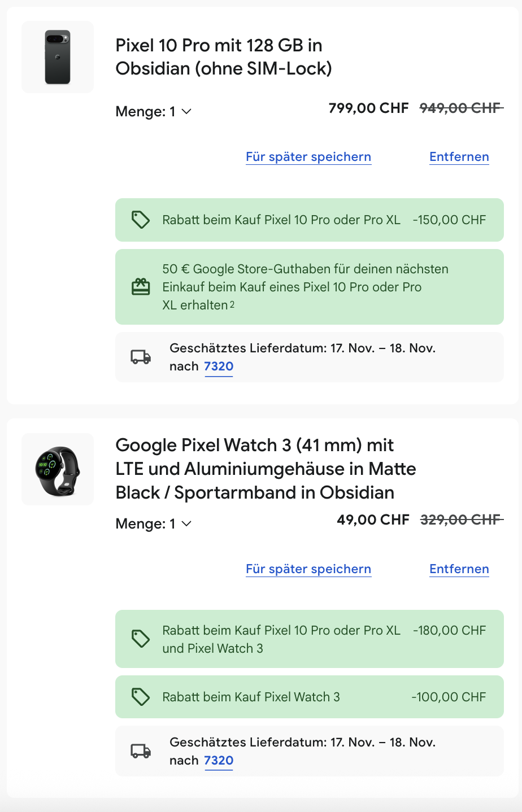Click the tag icon for Pixel Watch 3 Rabatt
The image size is (522, 812).
[x=141, y=697]
